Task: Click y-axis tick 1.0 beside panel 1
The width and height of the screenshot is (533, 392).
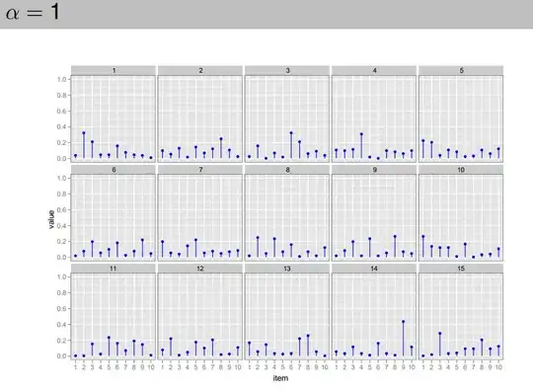Action: (61, 79)
